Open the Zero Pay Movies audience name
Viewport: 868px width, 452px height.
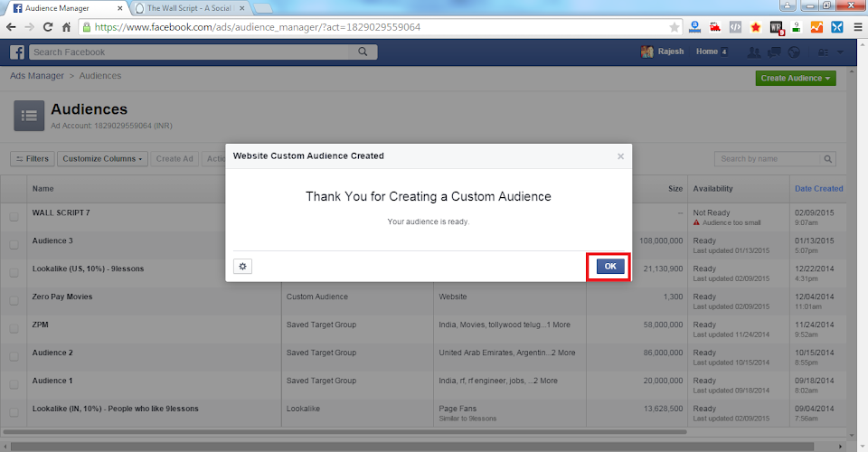point(62,297)
